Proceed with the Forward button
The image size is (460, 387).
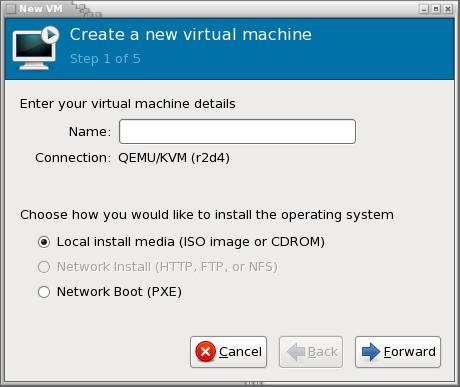[x=398, y=352]
